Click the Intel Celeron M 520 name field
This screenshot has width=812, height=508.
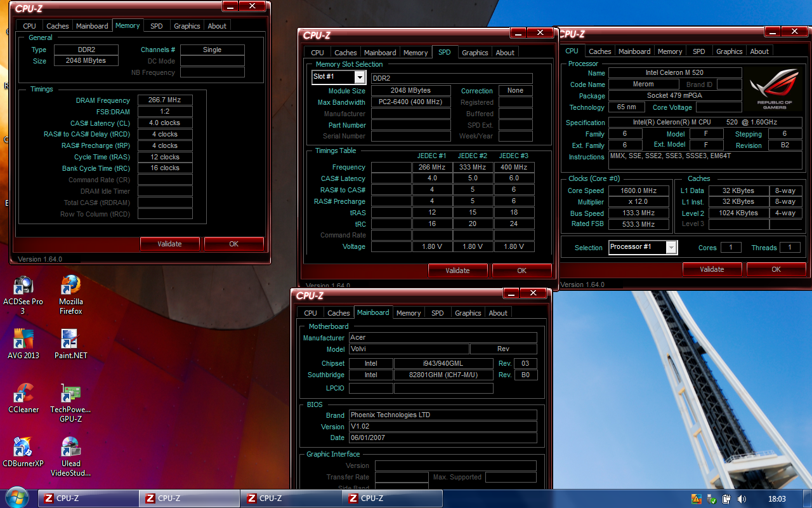tap(675, 73)
